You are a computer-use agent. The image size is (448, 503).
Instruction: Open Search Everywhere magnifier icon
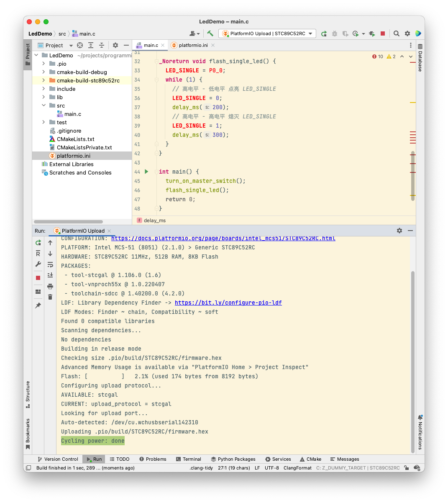[x=396, y=33]
